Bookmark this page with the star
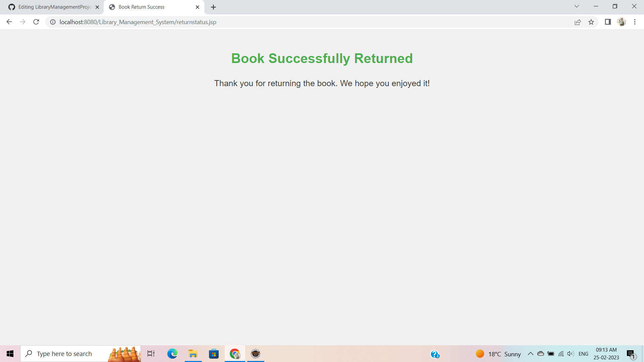644x362 pixels. coord(591,22)
